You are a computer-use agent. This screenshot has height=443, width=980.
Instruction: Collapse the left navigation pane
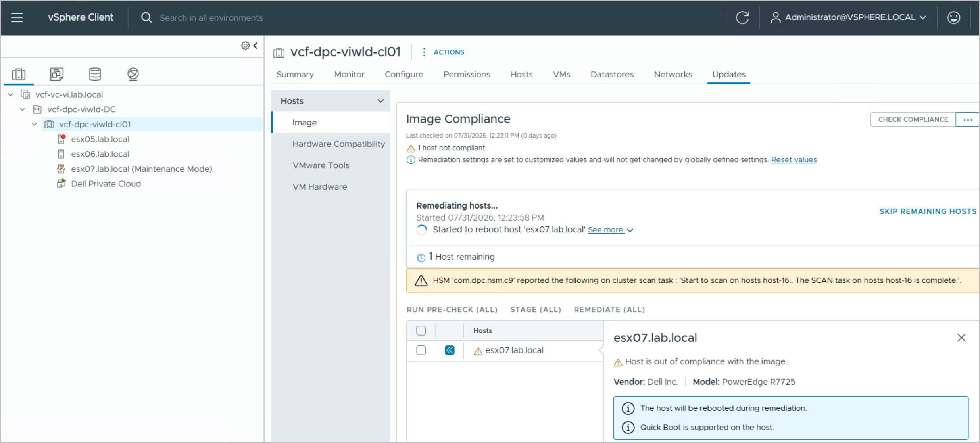pyautogui.click(x=256, y=46)
